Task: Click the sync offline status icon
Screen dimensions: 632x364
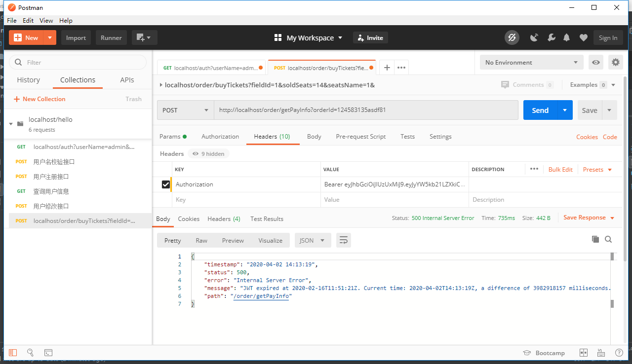Action: pos(512,37)
